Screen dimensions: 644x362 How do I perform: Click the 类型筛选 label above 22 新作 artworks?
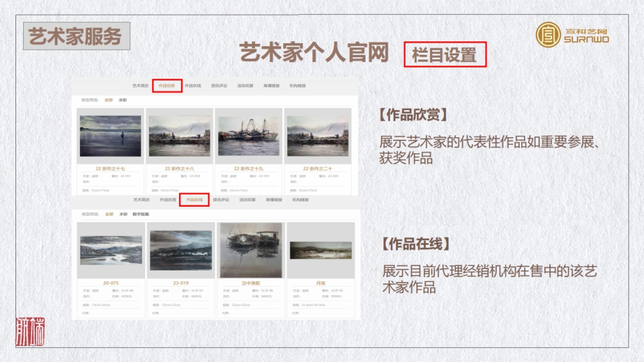90,100
